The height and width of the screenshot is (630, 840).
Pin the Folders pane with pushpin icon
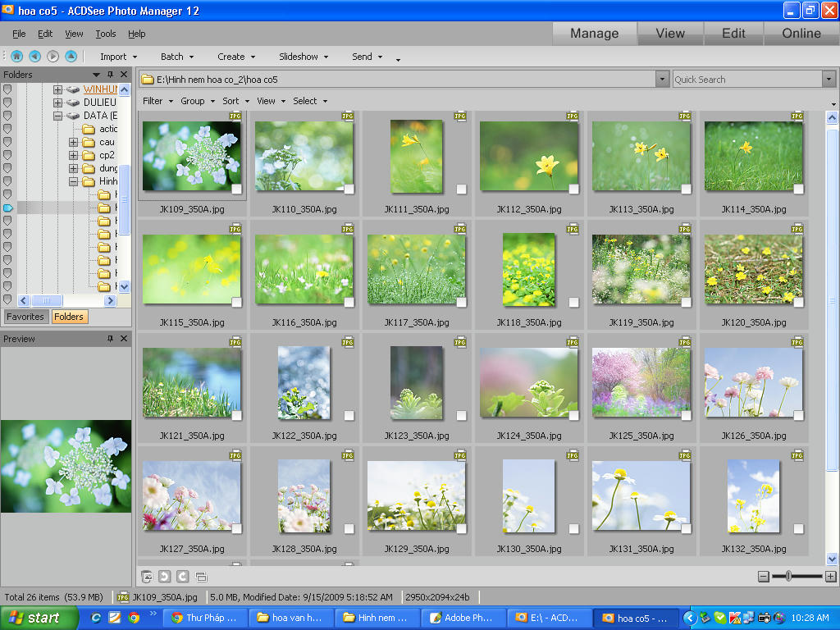111,75
